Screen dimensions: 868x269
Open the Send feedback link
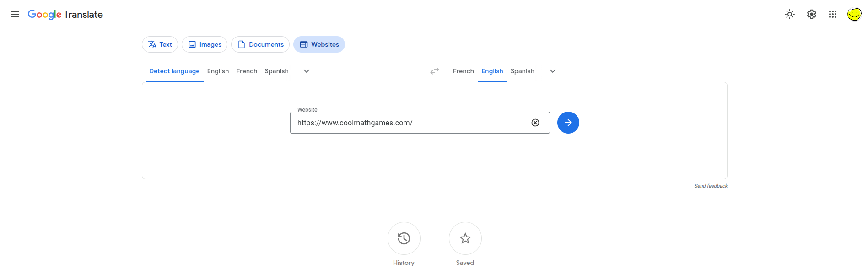(x=711, y=186)
